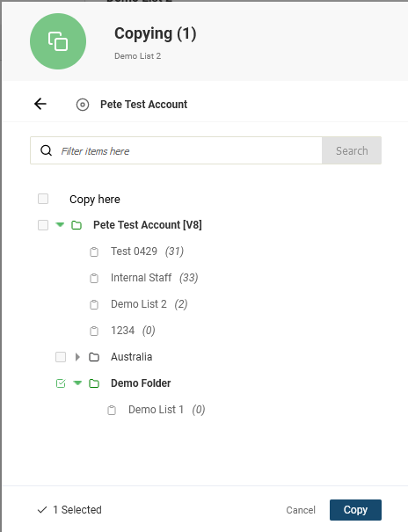Click the green Demo Folder folder icon
Viewport: 408px width, 532px height.
coord(94,383)
